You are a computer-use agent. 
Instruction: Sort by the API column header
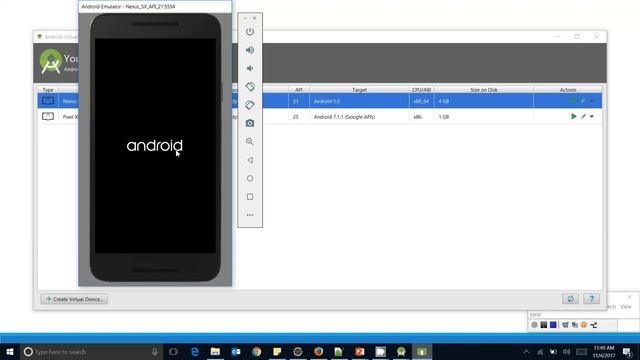pyautogui.click(x=299, y=90)
